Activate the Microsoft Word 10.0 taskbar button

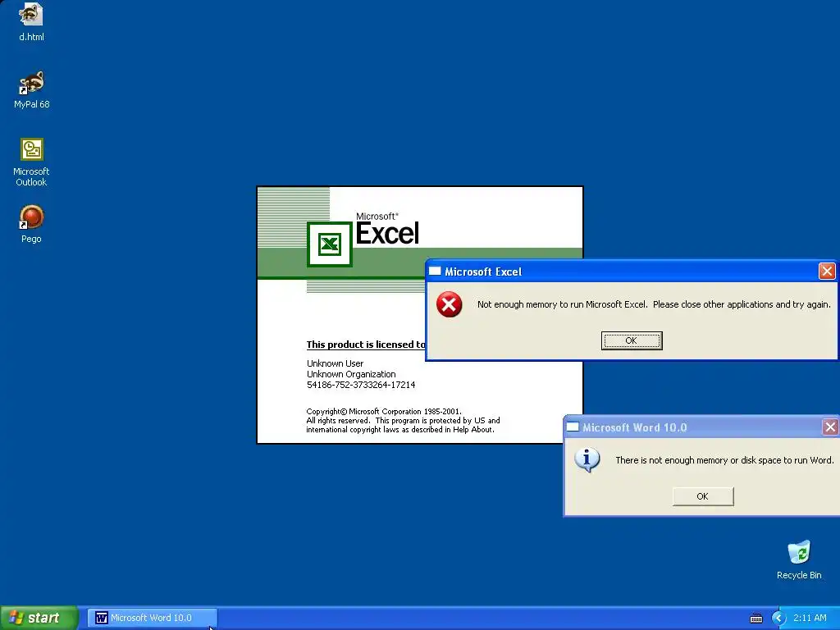pyautogui.click(x=152, y=618)
